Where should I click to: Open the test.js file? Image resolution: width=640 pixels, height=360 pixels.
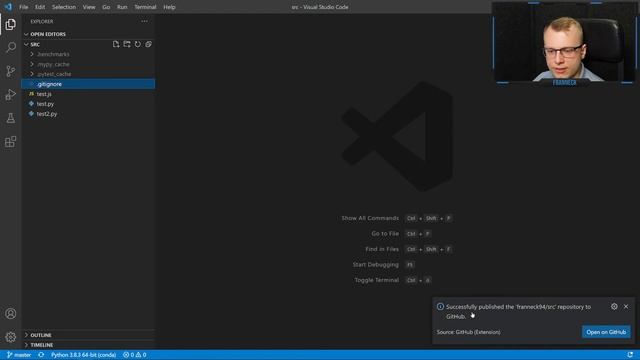[88, 94]
